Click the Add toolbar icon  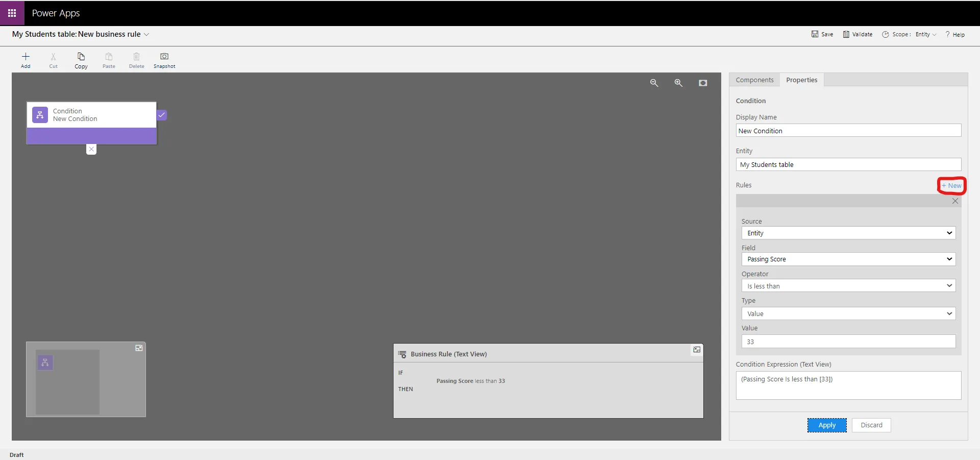26,60
